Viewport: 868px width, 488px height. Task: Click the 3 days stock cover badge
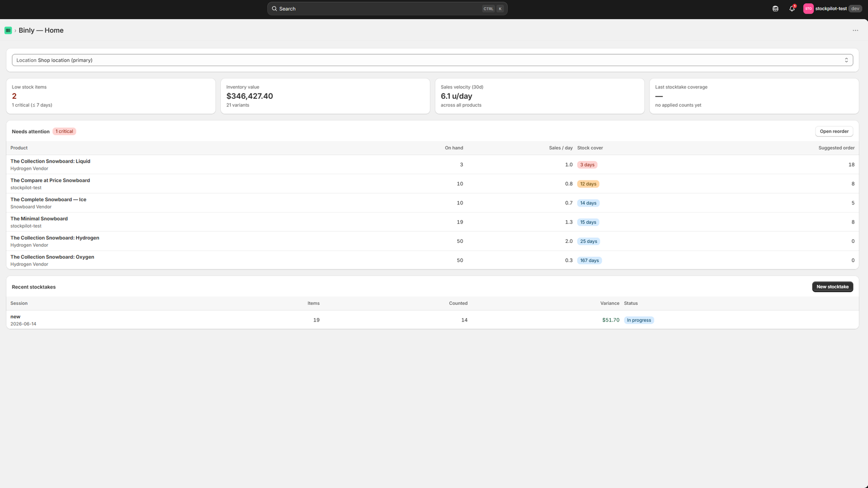pyautogui.click(x=587, y=165)
